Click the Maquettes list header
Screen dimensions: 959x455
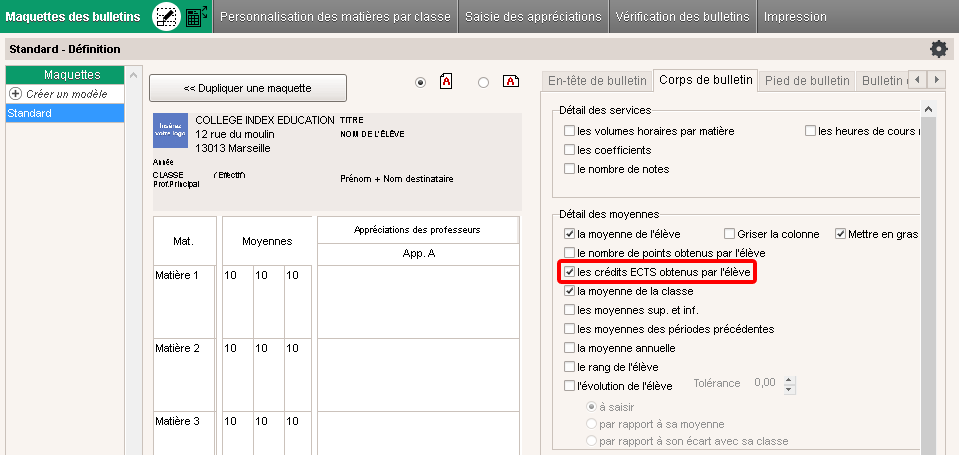(65, 75)
